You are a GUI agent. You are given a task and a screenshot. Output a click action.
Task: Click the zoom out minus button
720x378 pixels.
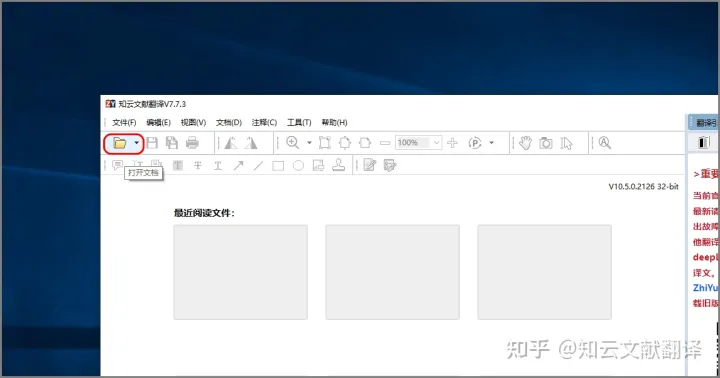click(x=385, y=143)
